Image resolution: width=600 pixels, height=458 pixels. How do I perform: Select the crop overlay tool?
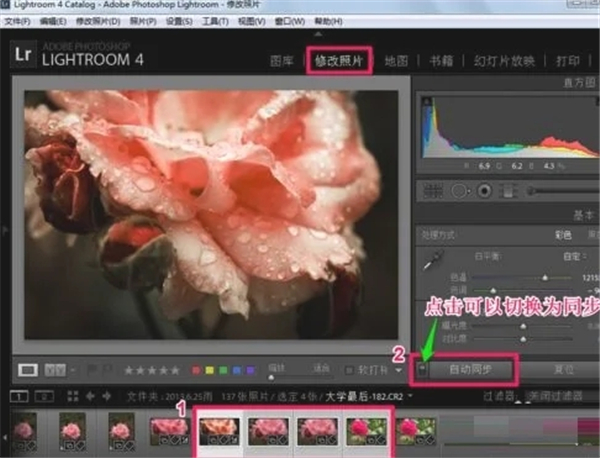433,191
